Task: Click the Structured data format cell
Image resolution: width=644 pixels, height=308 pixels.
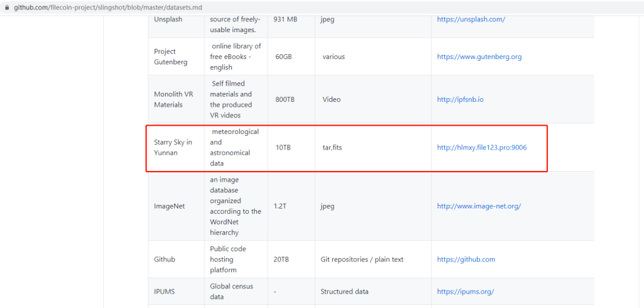Action: [373, 291]
